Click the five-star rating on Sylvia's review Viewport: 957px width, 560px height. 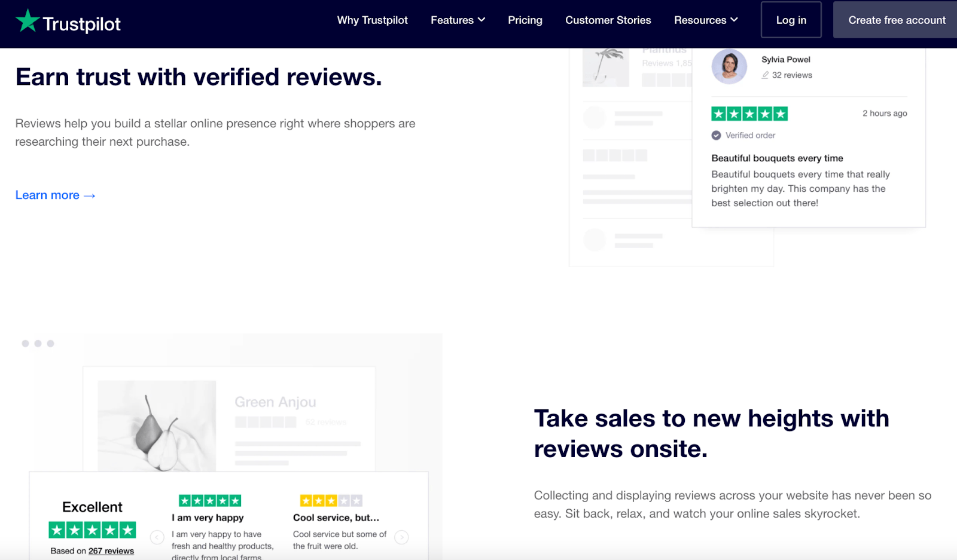coord(749,114)
